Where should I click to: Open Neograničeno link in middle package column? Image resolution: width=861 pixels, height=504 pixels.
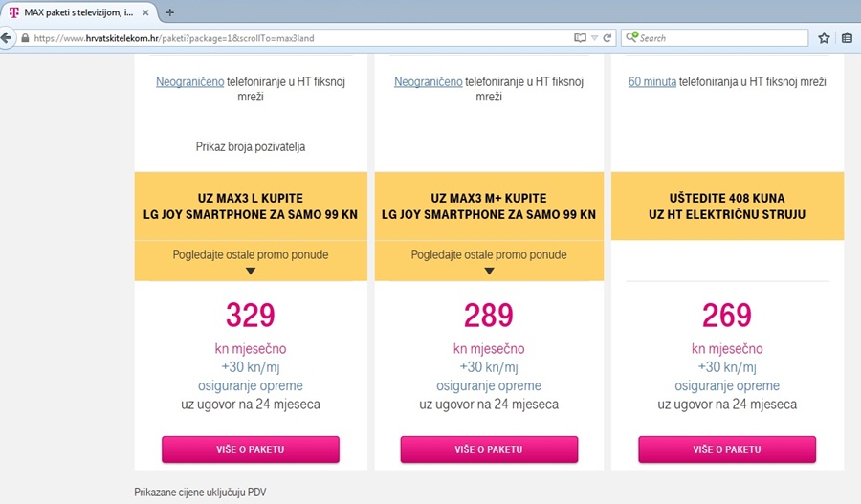[x=428, y=82]
